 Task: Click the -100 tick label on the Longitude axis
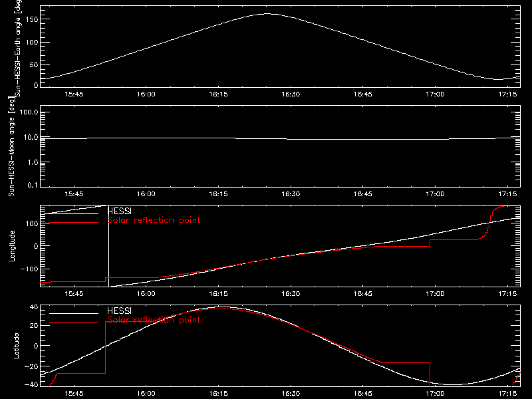(x=29, y=269)
